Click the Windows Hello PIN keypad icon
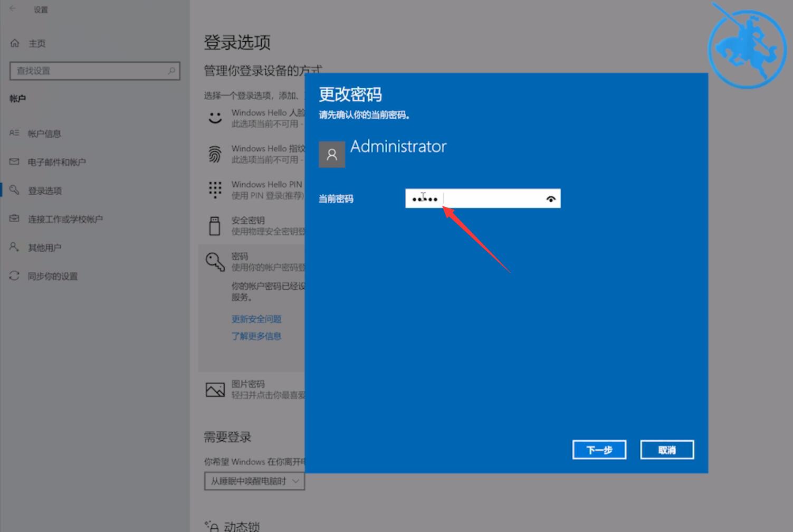 click(x=215, y=189)
